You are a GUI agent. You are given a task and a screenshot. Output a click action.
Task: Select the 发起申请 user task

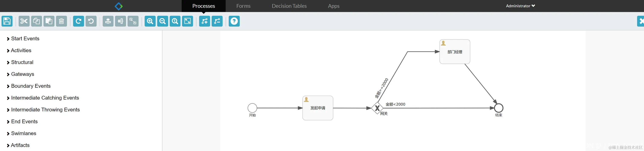point(318,108)
